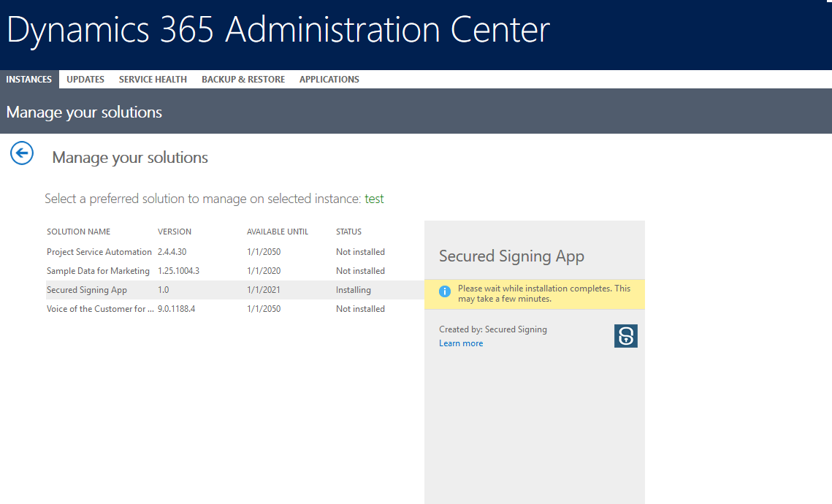Click the Installing status of Secured Signing

click(354, 290)
